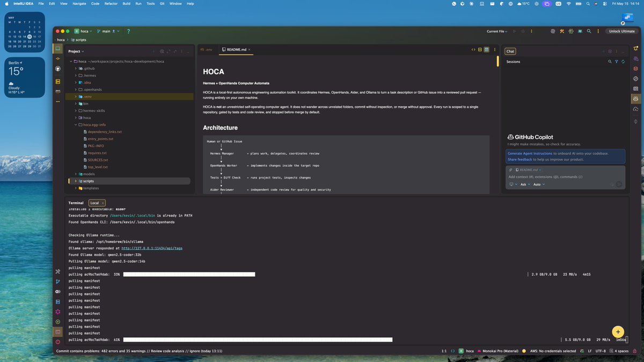Open the AI Assistant spiral icon in top toolbar

click(553, 31)
